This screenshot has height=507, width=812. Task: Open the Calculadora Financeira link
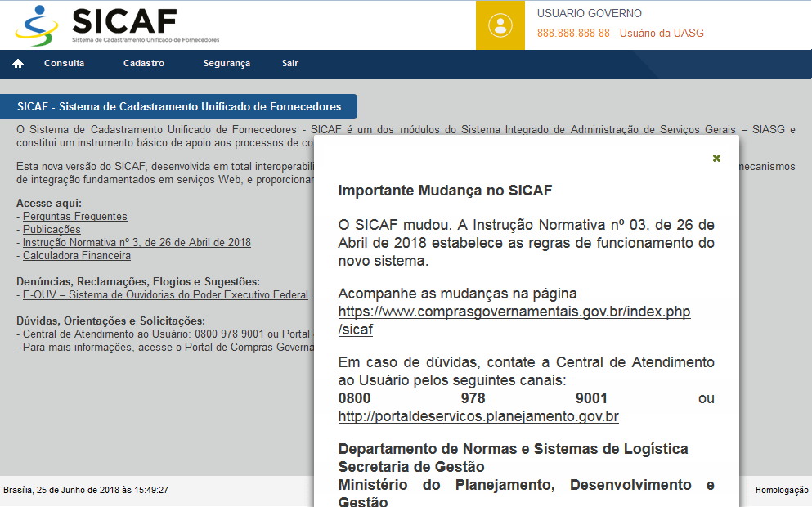(x=77, y=256)
